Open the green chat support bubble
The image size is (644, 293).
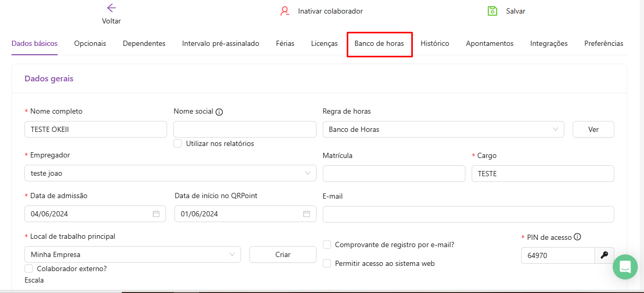click(x=625, y=267)
